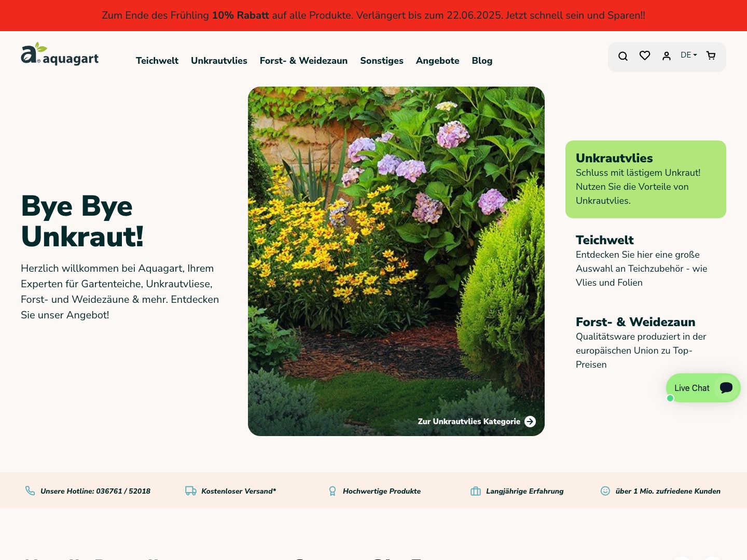Screen dimensions: 747x560
Task: Select the green Unkrautvlies card
Action: (x=645, y=179)
